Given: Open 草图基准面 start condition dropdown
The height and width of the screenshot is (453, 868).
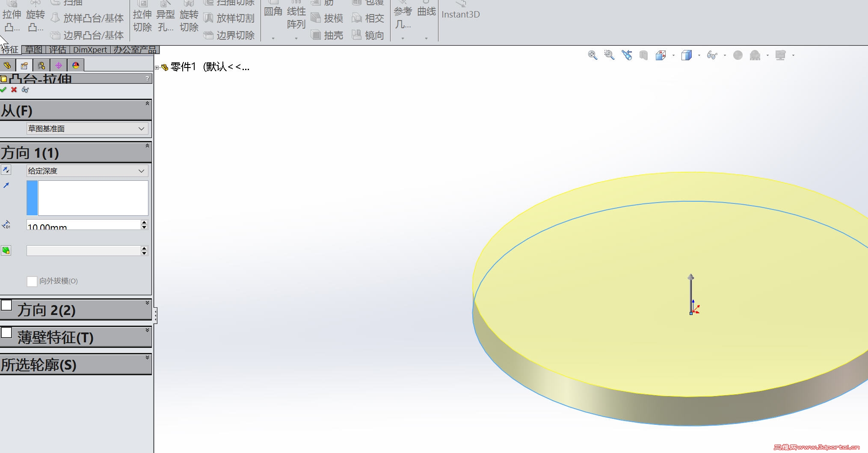Looking at the screenshot, I should coord(87,129).
